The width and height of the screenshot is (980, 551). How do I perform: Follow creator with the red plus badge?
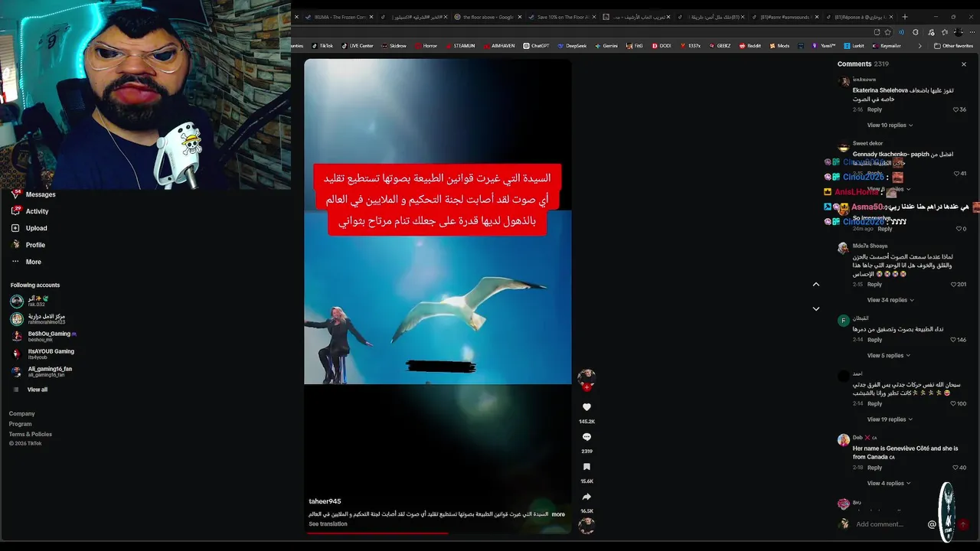[586, 387]
